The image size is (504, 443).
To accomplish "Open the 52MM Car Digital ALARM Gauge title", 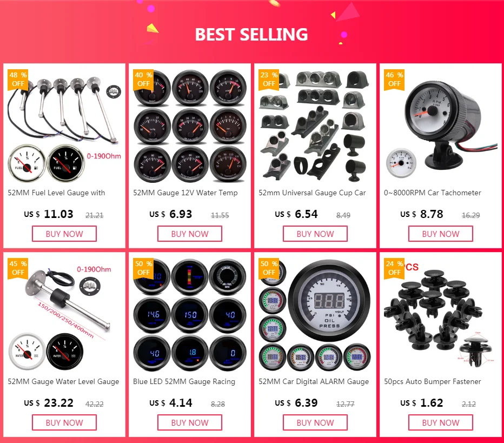I will point(314,381).
